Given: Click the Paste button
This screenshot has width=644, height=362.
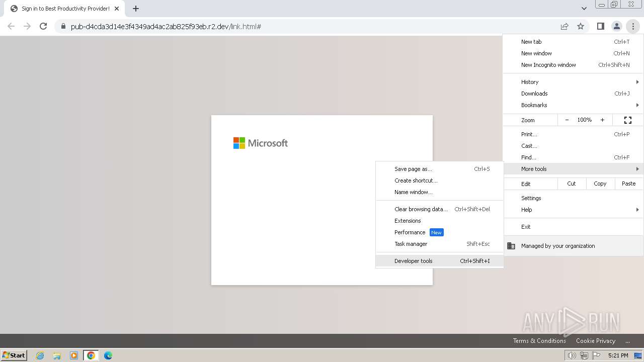Looking at the screenshot, I should pos(629,184).
